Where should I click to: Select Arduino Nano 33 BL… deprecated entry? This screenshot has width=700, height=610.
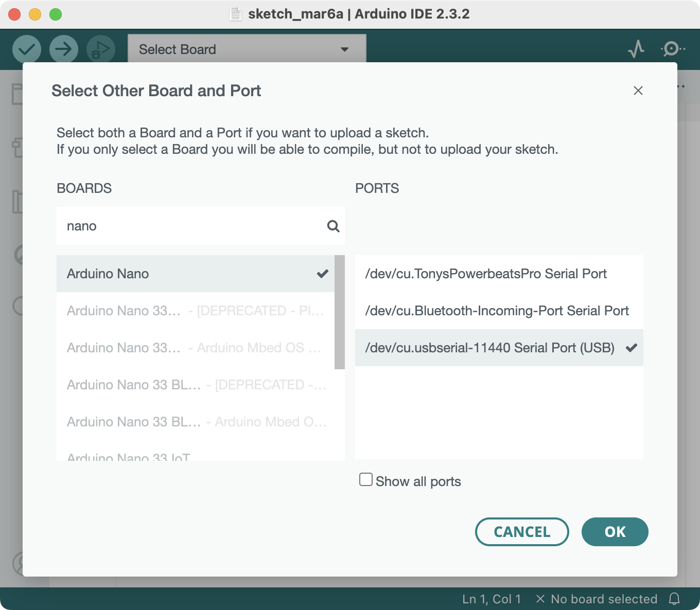pos(196,385)
